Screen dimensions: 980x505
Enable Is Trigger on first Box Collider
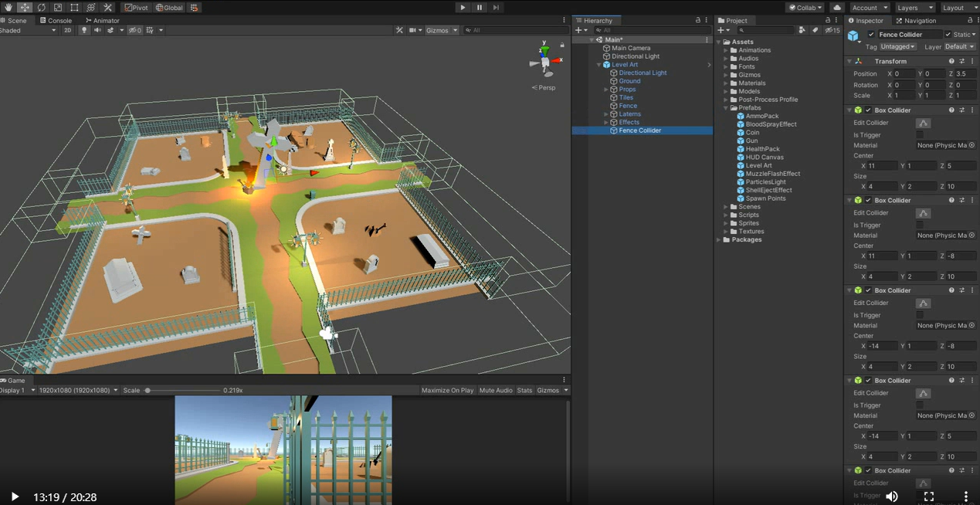[920, 135]
